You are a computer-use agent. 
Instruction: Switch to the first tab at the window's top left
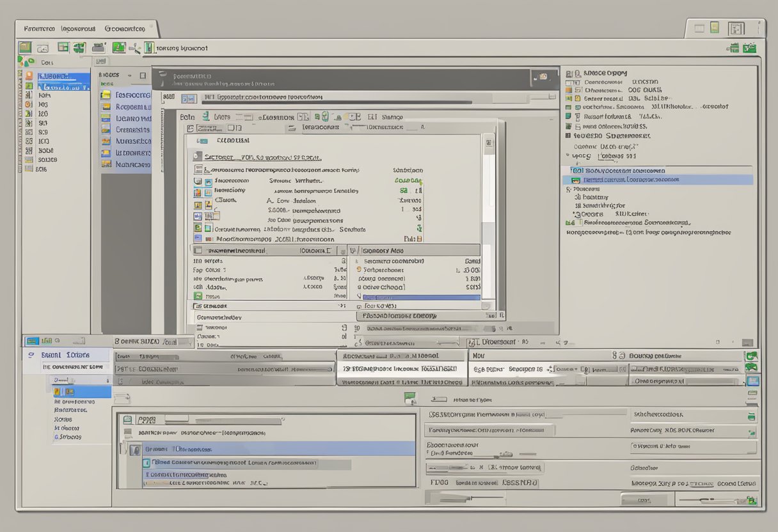38,29
